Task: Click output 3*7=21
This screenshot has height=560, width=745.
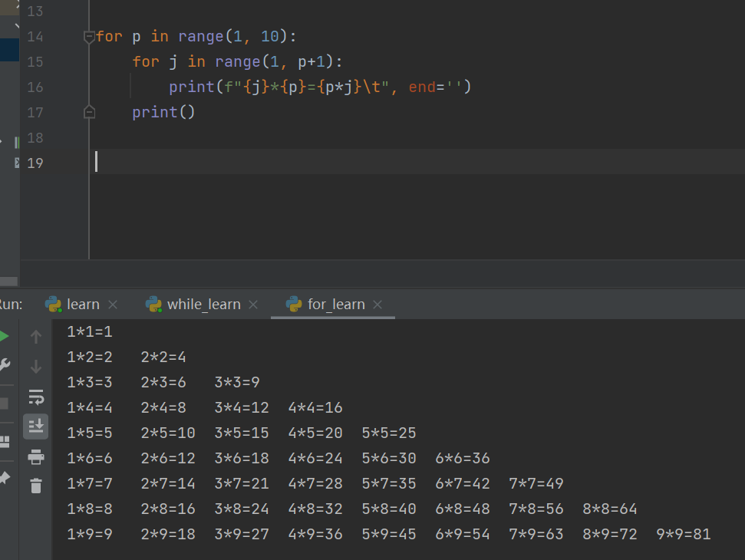Action: 242,483
